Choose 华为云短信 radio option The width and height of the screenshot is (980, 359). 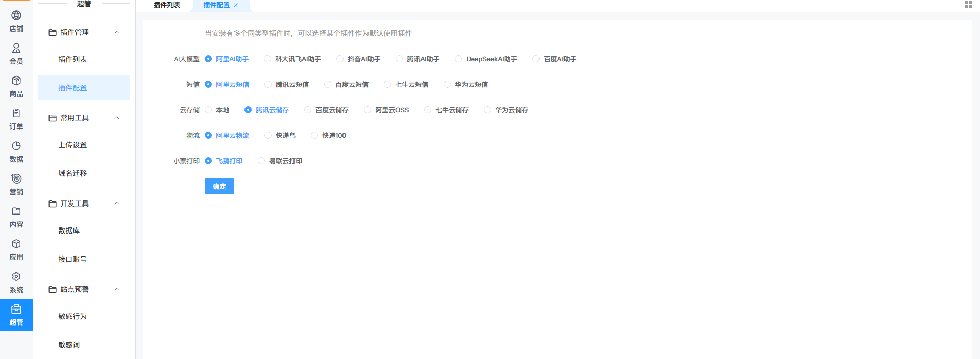[466, 85]
